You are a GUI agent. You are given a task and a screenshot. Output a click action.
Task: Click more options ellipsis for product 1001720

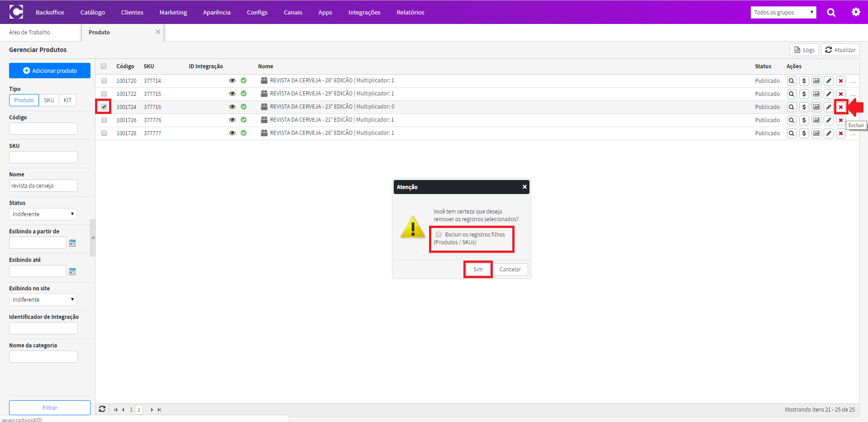click(853, 82)
